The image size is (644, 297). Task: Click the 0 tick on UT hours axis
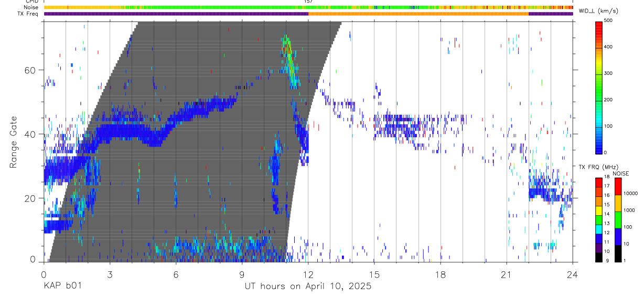44,274
